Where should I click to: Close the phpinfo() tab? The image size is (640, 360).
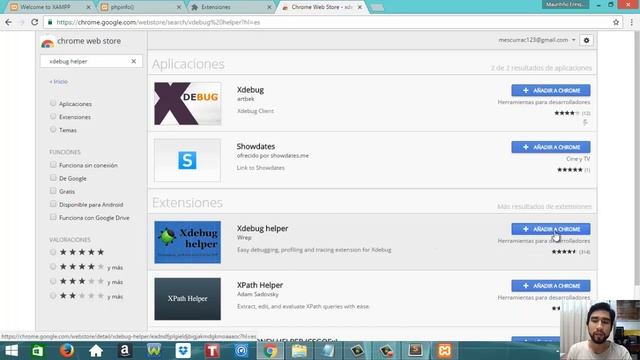pos(179,7)
